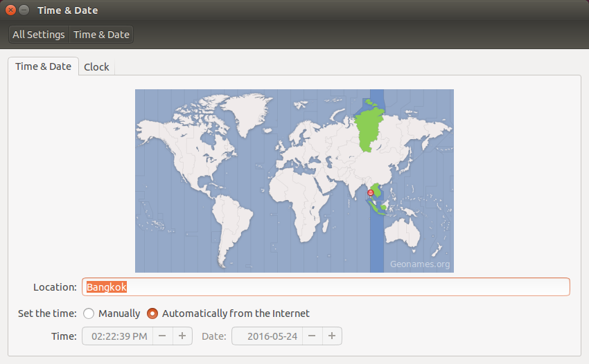Click Australia on the timezone map
This screenshot has height=364, width=589.
tap(403, 233)
